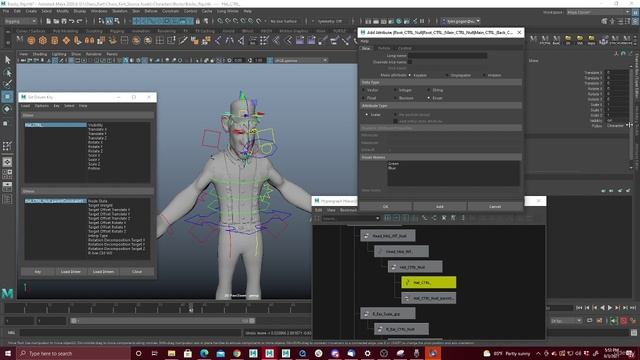Play animation backwards
Viewport: 640px width, 360px height.
602,308
